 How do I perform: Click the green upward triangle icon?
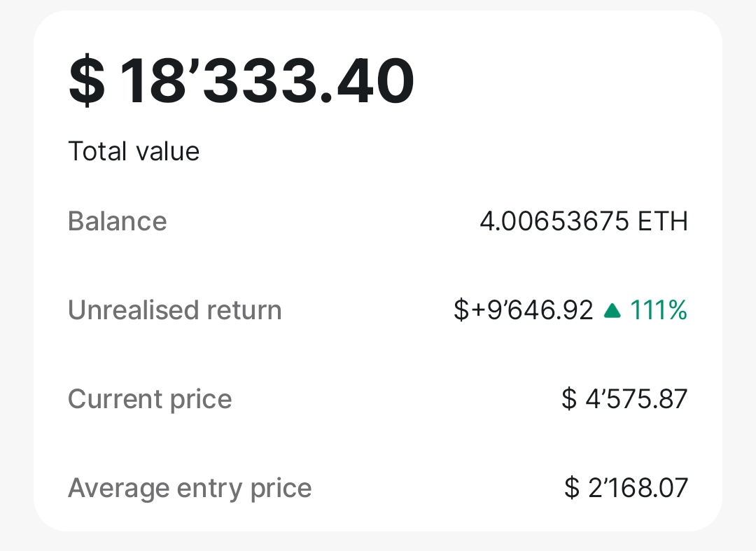(x=612, y=311)
